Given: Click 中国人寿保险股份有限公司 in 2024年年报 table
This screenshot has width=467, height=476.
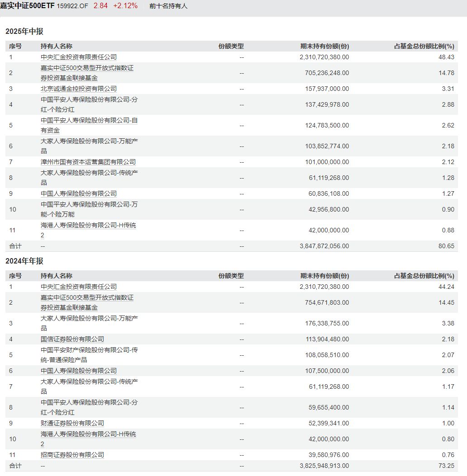Looking at the screenshot, I should point(78,371).
